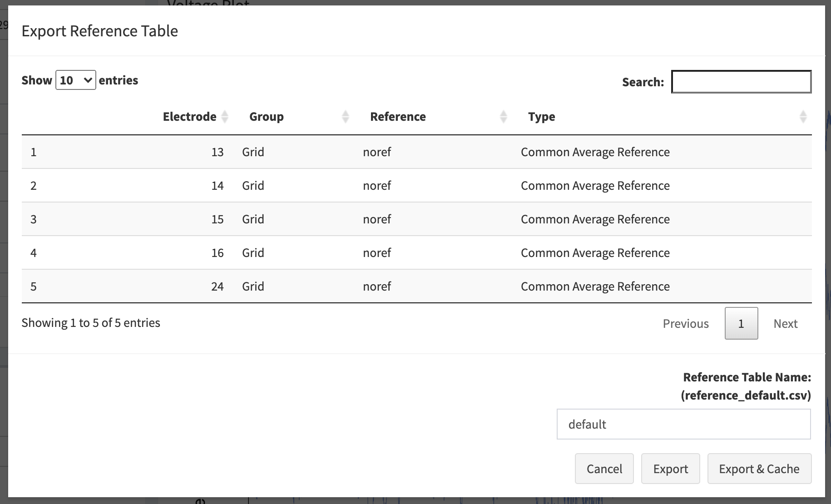Select page 1 in pagination
831x504 pixels.
coord(741,323)
